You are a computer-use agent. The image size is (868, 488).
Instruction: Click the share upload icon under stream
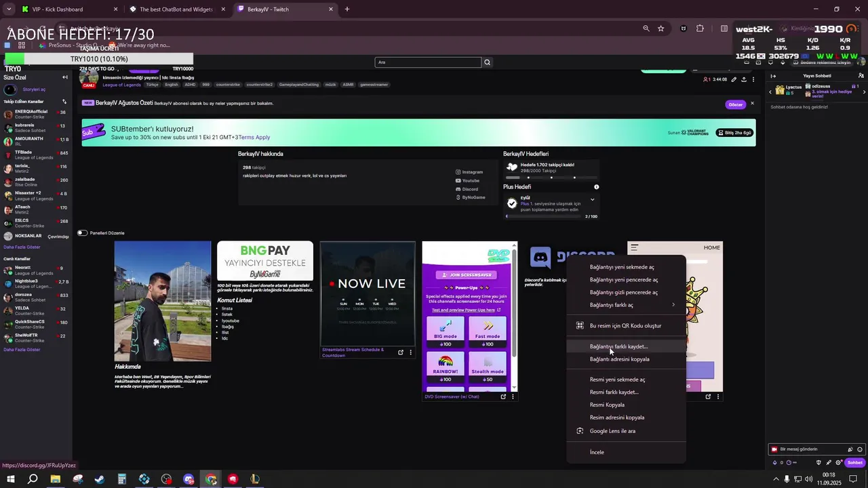pos(744,79)
